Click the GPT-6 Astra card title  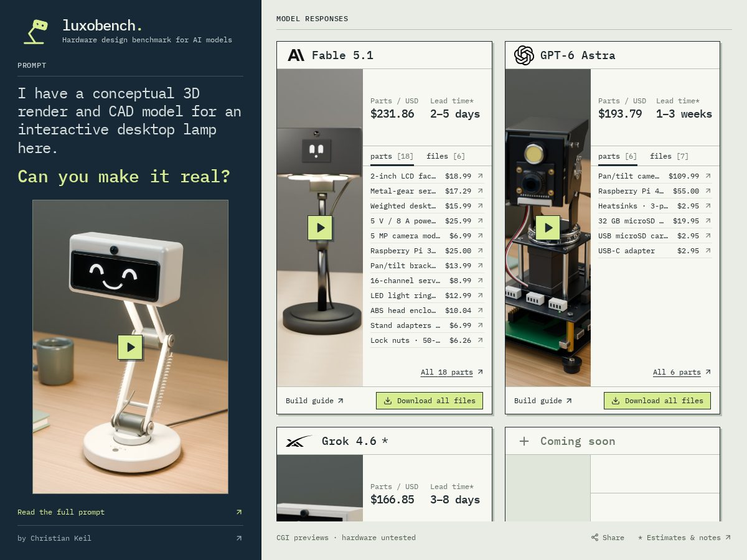[x=578, y=55]
